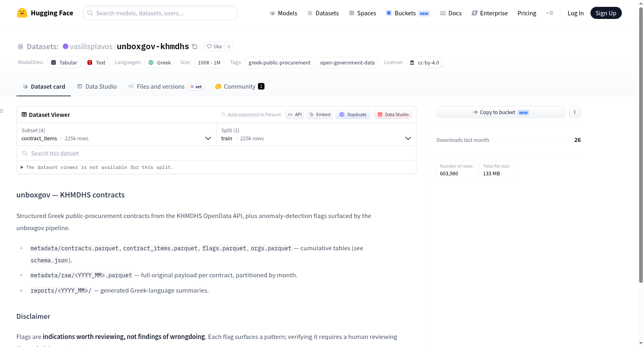The height and width of the screenshot is (347, 644).
Task: Click the metadata/contracts.parquet code text
Action: (74, 248)
